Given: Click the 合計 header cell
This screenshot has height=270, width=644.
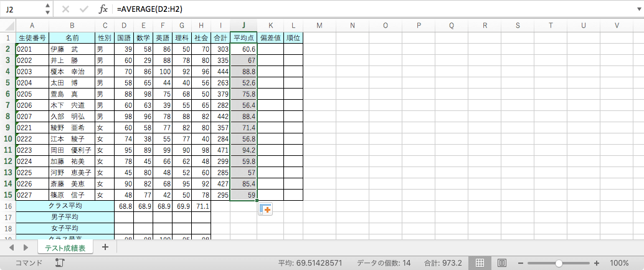Looking at the screenshot, I should (220, 38).
